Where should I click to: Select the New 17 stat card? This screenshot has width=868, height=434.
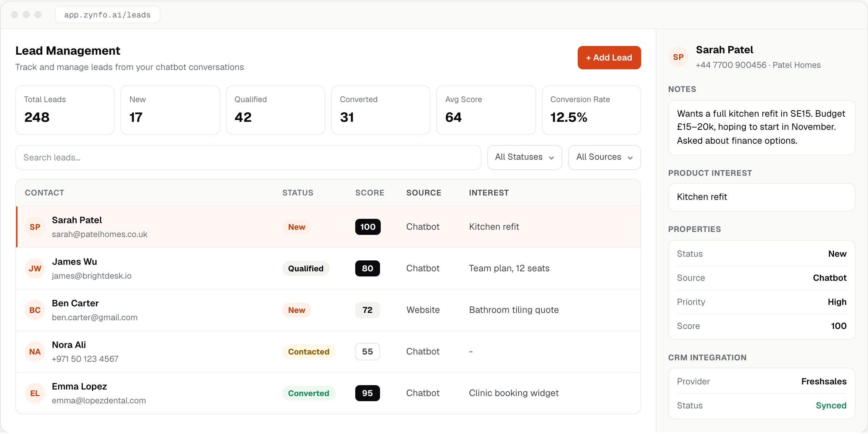(170, 110)
